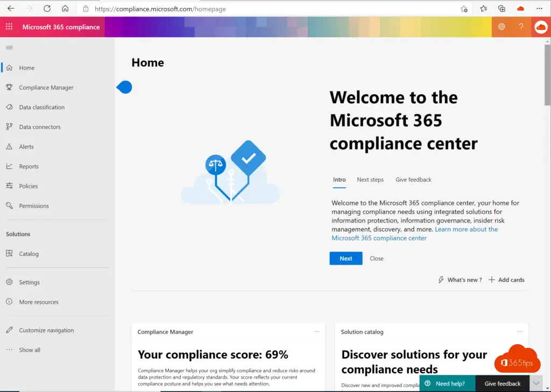Open Policies in the sidebar
551x392 pixels.
[x=29, y=186]
